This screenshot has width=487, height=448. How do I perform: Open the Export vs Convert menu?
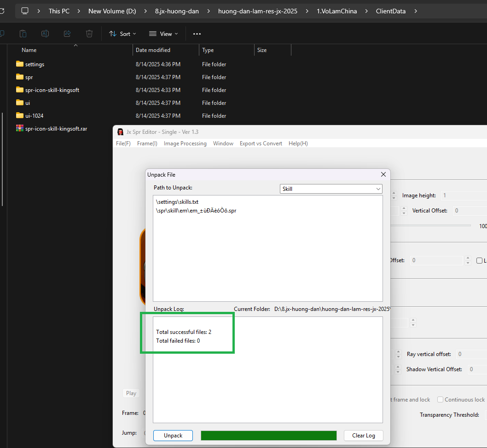point(261,144)
